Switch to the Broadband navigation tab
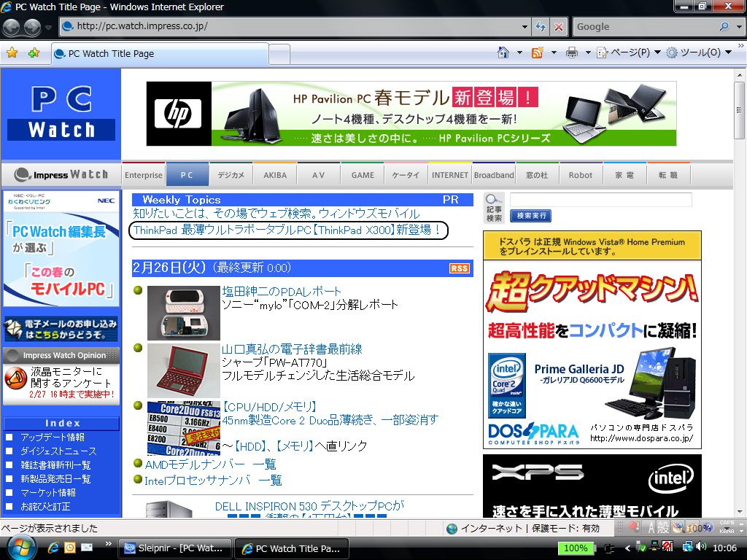 tap(494, 175)
